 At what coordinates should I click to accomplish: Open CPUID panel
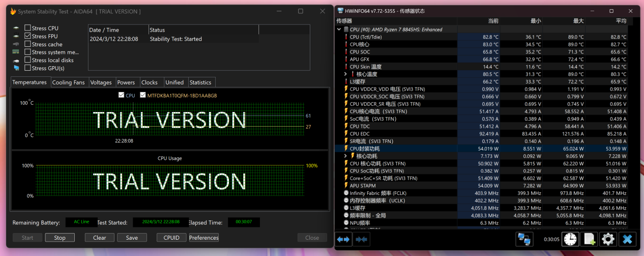[171, 238]
